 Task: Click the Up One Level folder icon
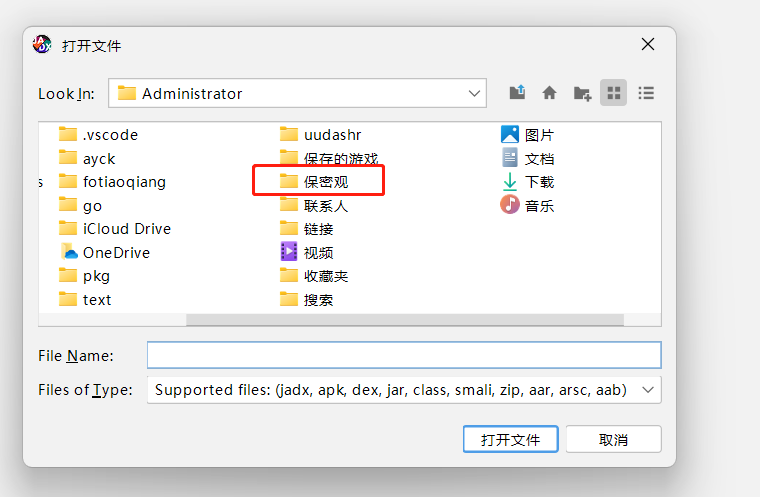tap(517, 93)
